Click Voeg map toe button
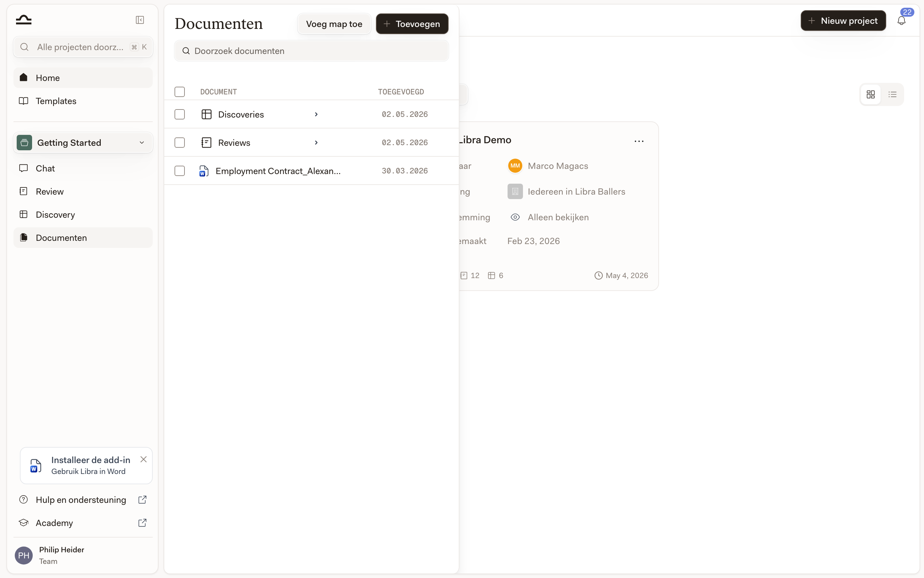This screenshot has height=578, width=924. [x=334, y=24]
